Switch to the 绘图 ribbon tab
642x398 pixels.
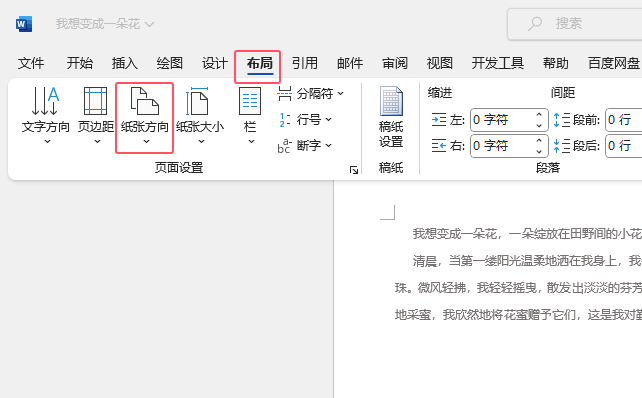(x=170, y=63)
